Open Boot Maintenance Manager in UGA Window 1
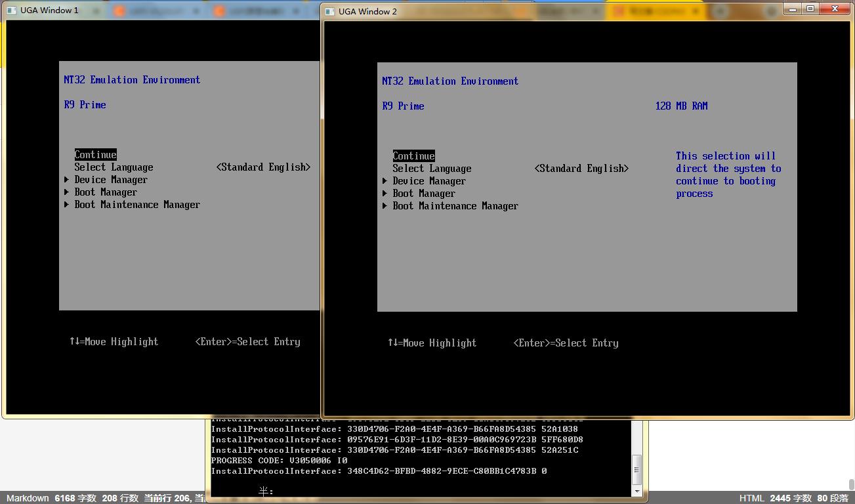The image size is (855, 504). click(x=137, y=205)
